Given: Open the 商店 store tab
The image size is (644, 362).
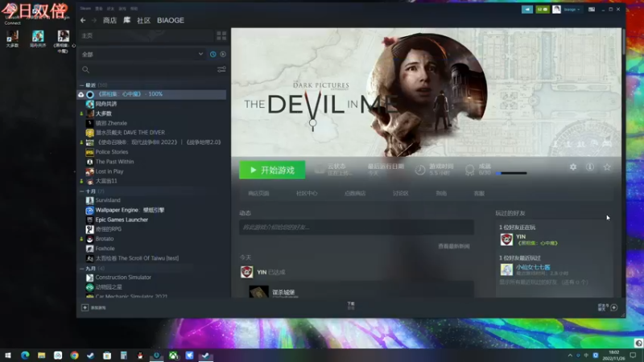Looking at the screenshot, I should pos(109,20).
